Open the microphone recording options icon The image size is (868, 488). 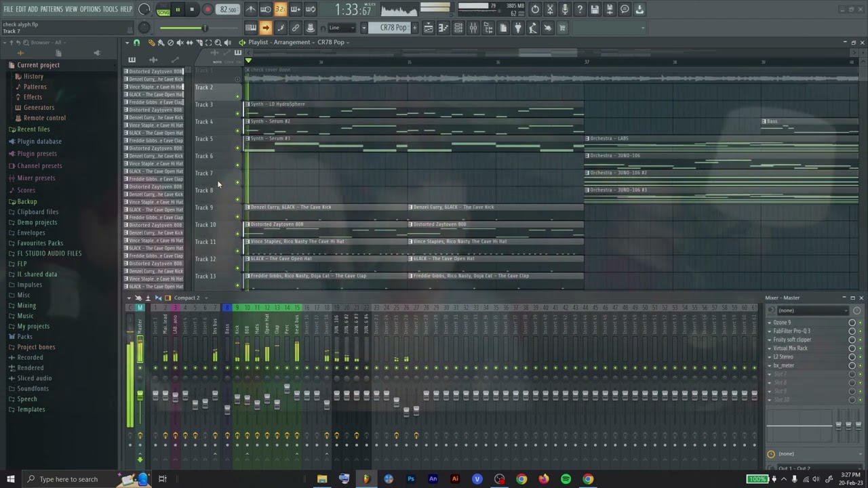click(565, 9)
